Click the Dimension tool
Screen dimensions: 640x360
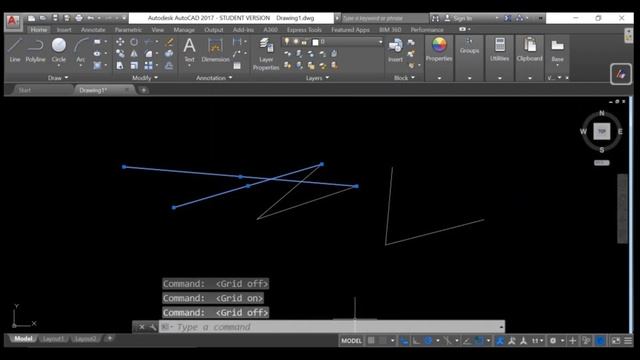(x=215, y=50)
